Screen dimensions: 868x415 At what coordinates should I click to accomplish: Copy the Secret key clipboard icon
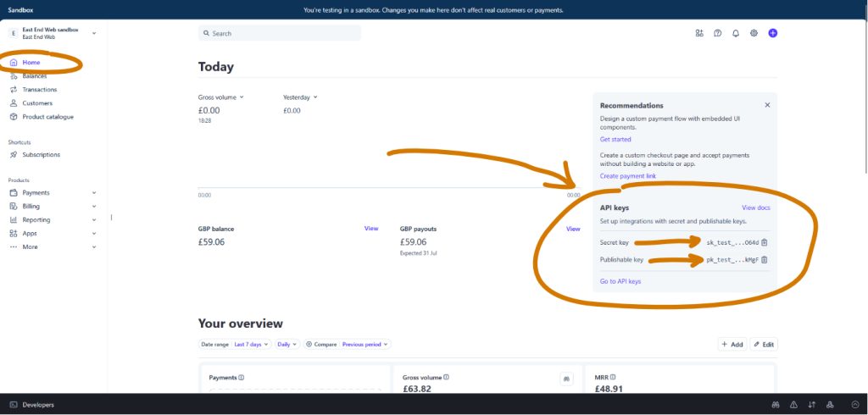765,242
